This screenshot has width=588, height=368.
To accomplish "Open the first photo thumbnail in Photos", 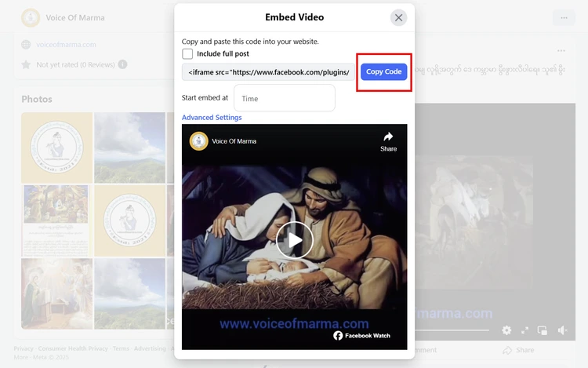I will click(x=56, y=148).
